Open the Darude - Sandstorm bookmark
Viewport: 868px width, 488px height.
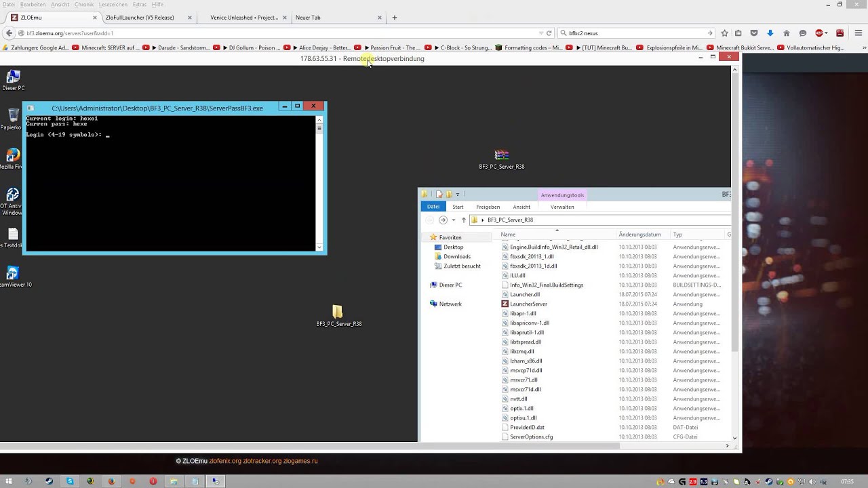pyautogui.click(x=177, y=47)
